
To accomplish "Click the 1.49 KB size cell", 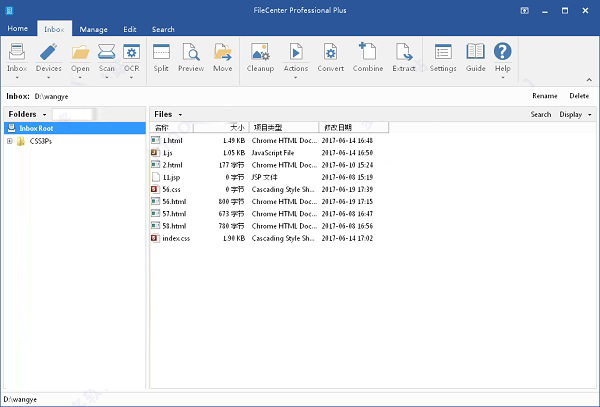I will [234, 140].
